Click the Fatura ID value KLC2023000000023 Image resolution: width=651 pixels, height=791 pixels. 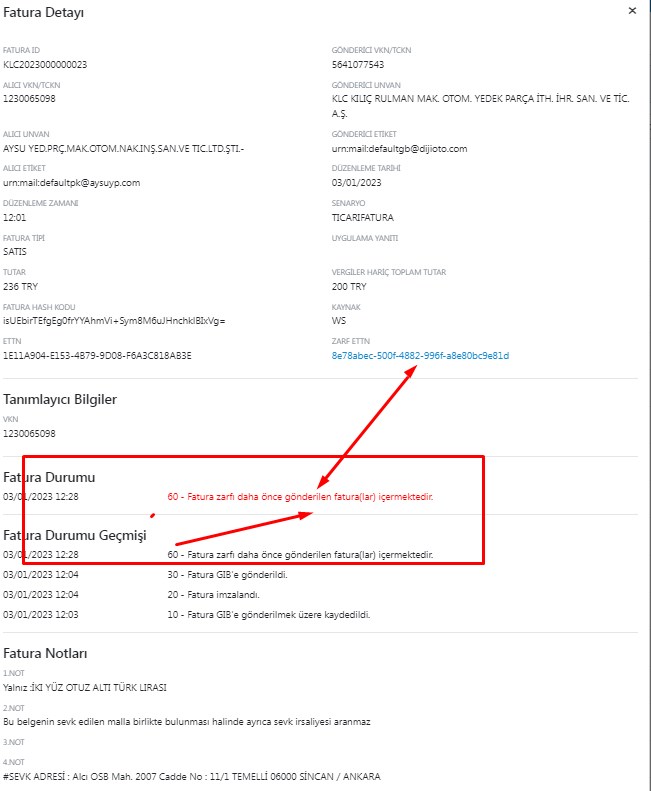coord(45,64)
